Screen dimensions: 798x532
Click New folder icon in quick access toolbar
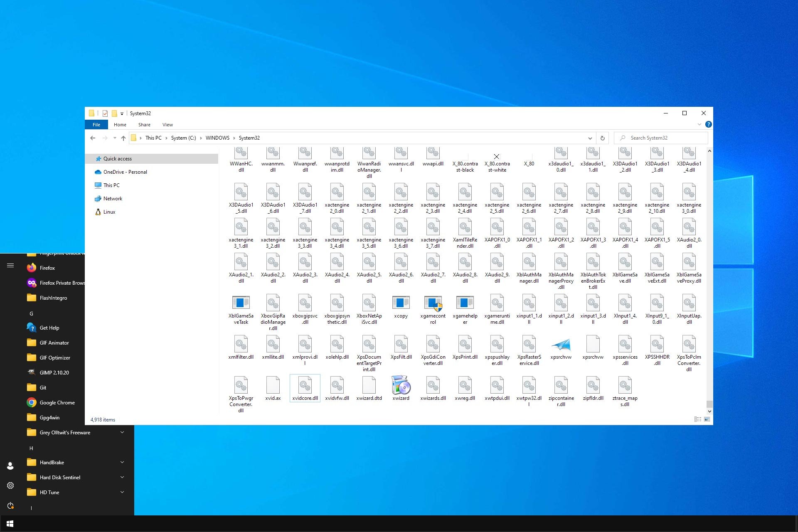point(114,113)
